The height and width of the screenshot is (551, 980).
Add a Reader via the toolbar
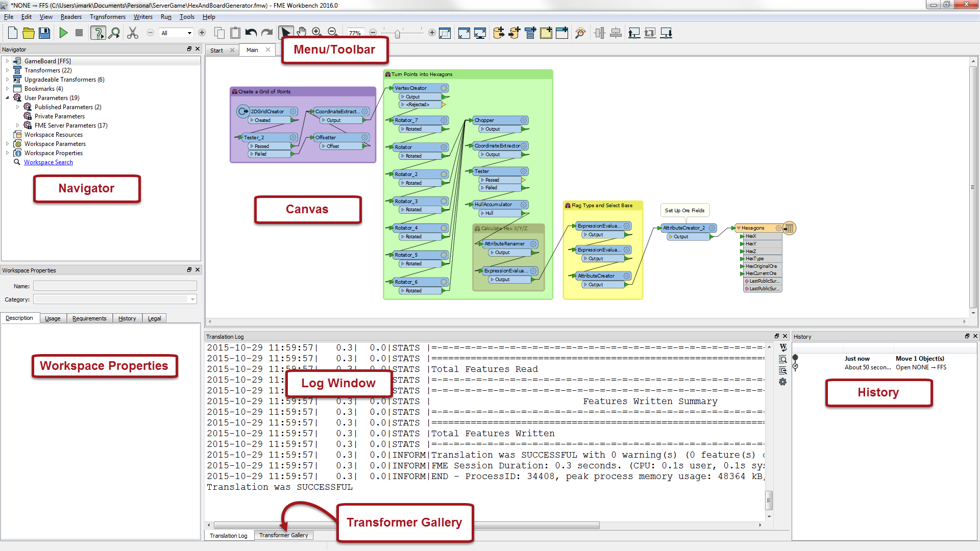[499, 33]
